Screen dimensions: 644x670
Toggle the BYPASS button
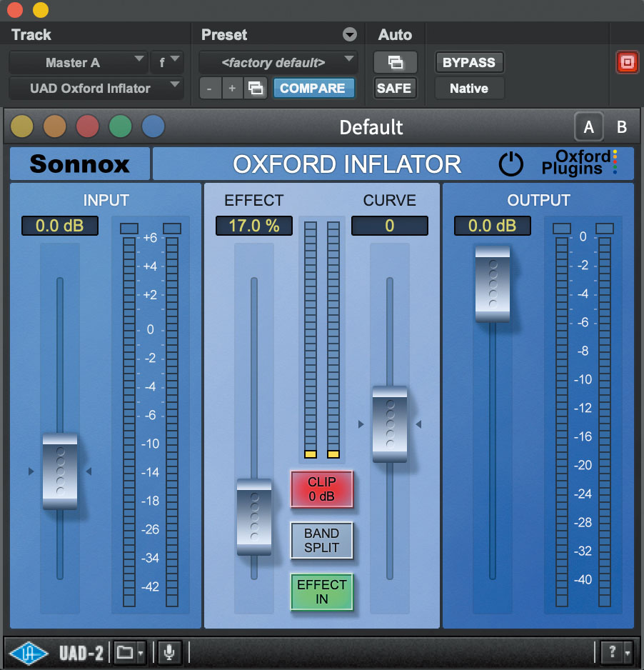(x=469, y=62)
